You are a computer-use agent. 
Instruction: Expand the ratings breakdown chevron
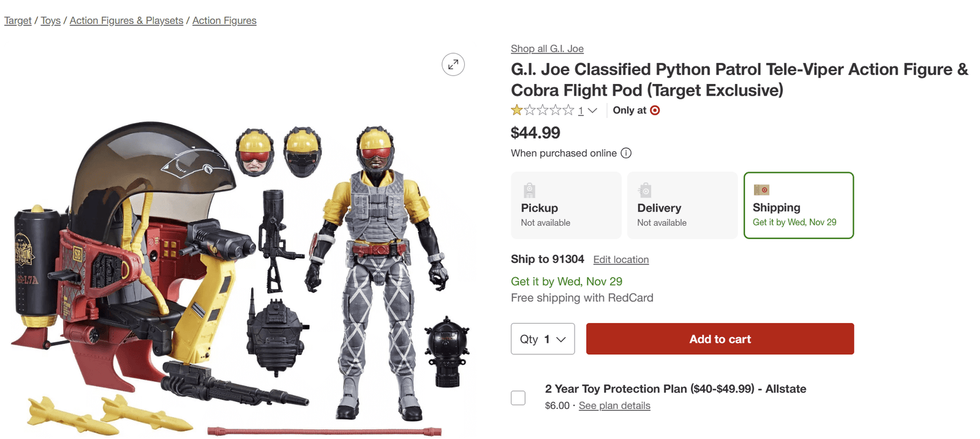[x=592, y=111]
